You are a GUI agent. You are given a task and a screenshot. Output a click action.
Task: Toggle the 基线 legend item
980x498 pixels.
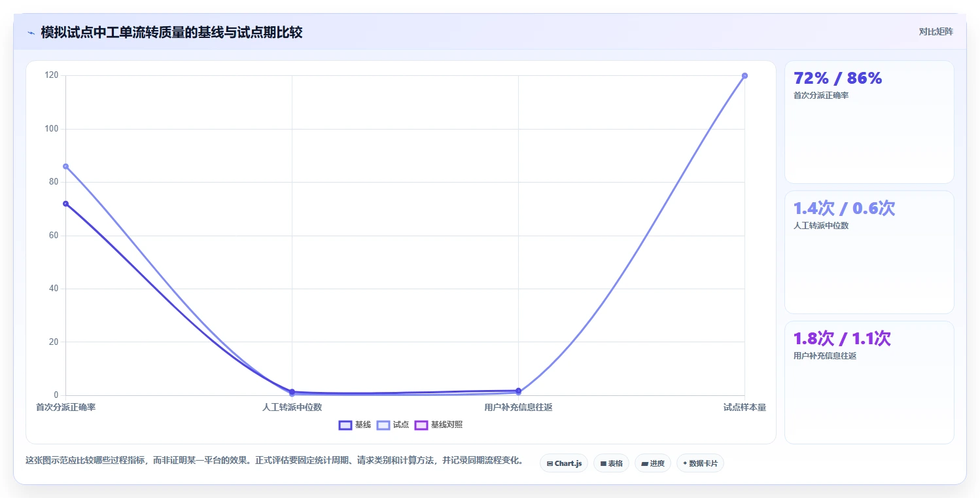click(355, 425)
